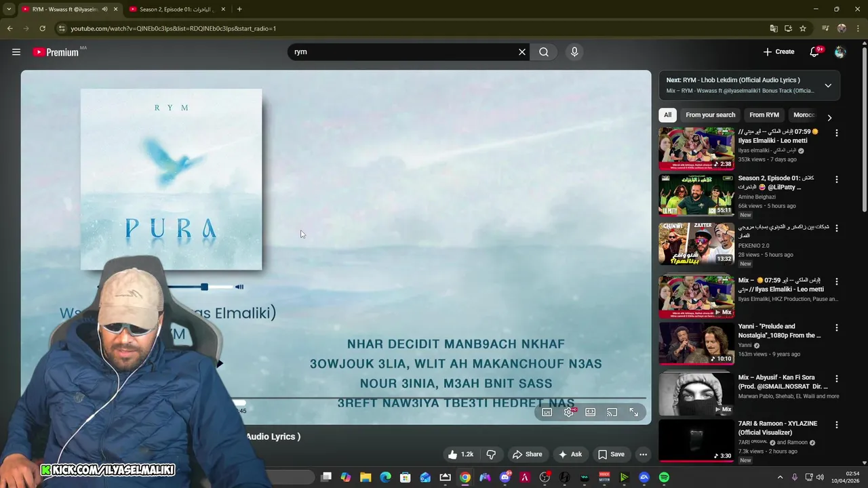This screenshot has height=488, width=868.
Task: Open options for Leo metti 2:38 video
Action: (837, 134)
